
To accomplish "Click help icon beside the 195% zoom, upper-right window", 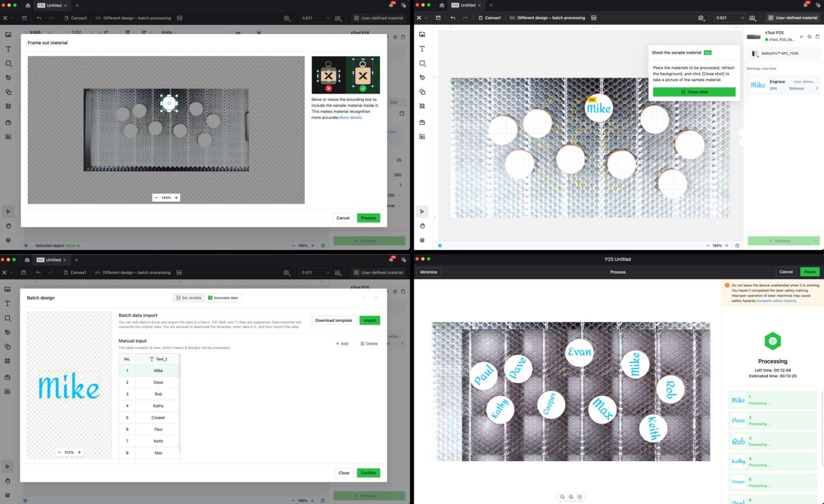I will [737, 246].
